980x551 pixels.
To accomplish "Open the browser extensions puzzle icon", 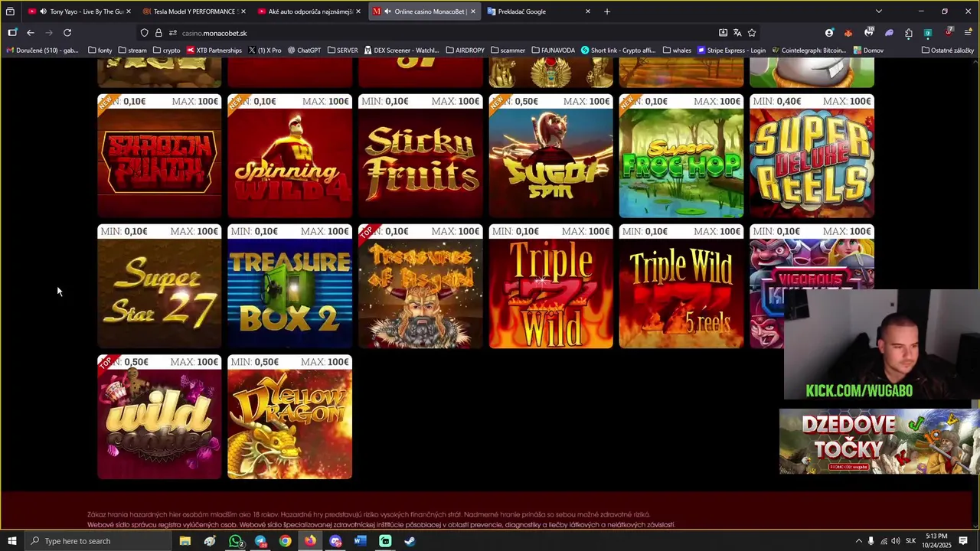I will tap(909, 33).
